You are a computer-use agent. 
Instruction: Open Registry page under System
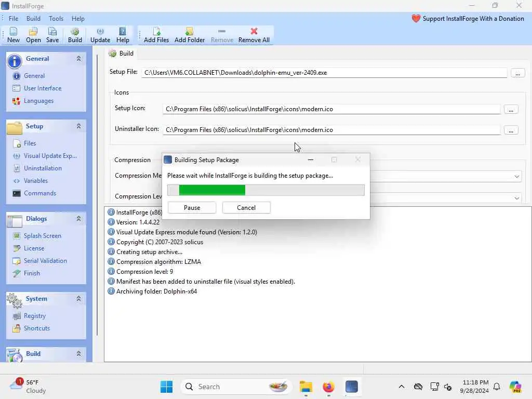[x=34, y=316]
